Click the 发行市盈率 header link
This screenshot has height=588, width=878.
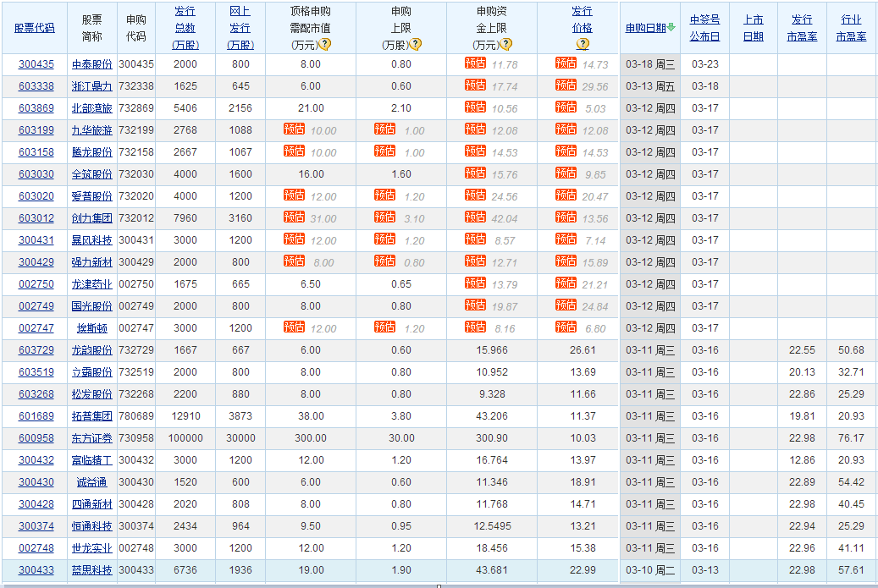point(802,28)
